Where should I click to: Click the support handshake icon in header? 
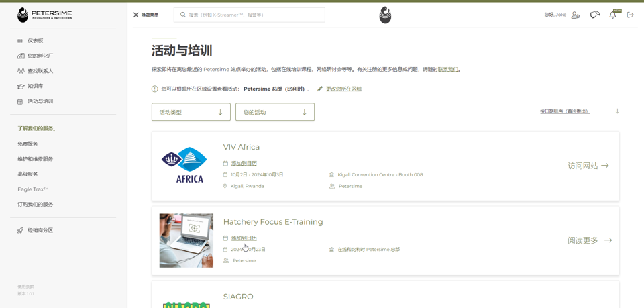[x=594, y=15]
